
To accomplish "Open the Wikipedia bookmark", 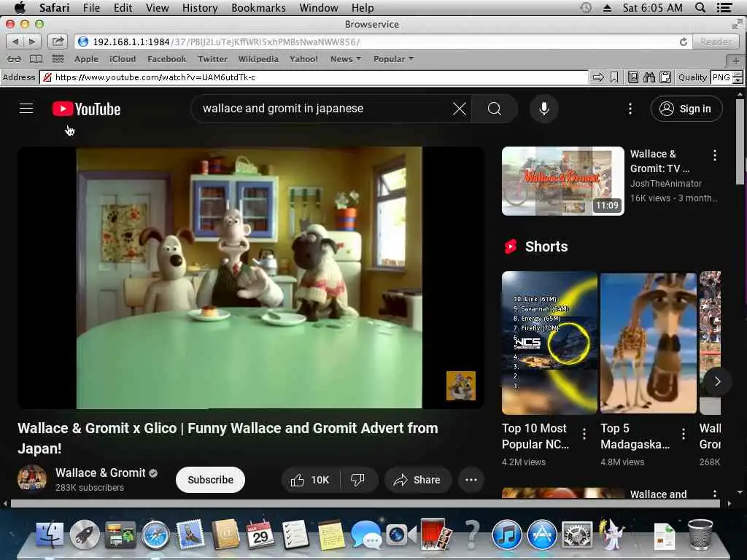I will coord(258,59).
